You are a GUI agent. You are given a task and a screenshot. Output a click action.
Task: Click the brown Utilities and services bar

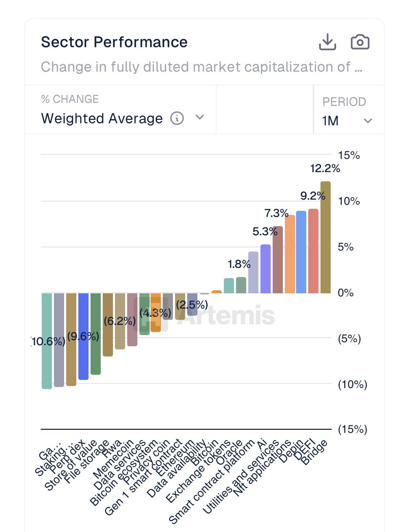pos(278,260)
